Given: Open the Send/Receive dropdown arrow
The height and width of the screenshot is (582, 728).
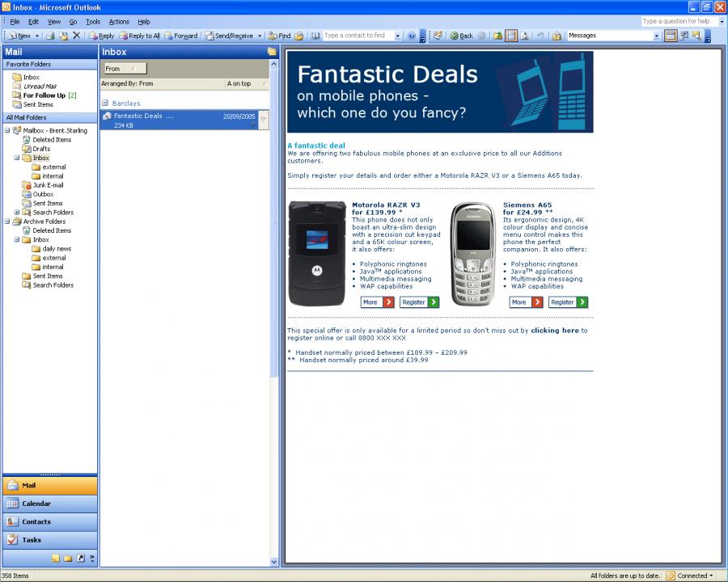Looking at the screenshot, I should click(260, 36).
